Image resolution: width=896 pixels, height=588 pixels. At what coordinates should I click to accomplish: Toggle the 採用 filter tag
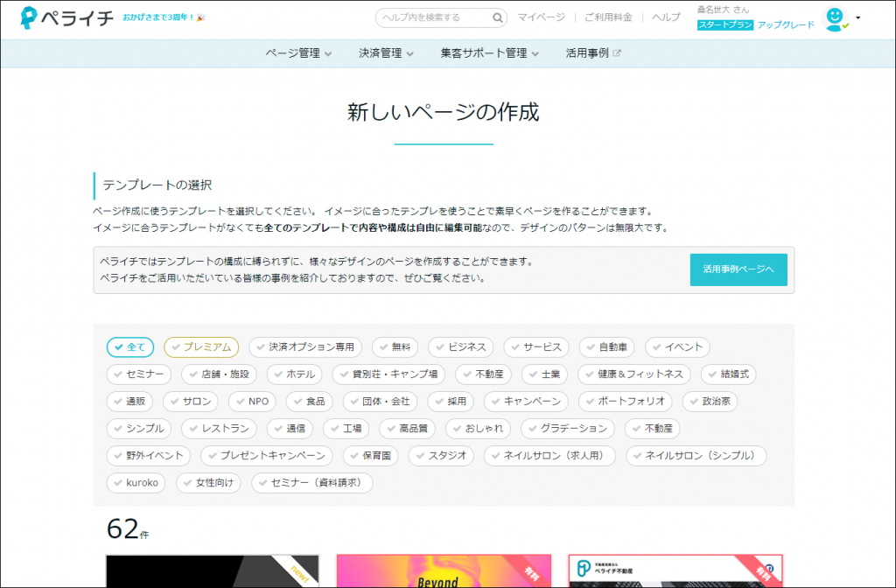pyautogui.click(x=451, y=401)
